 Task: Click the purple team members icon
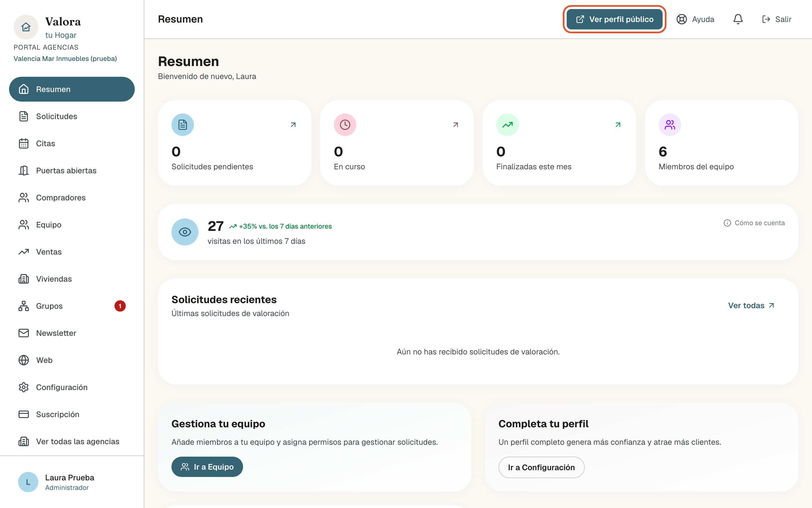[670, 125]
